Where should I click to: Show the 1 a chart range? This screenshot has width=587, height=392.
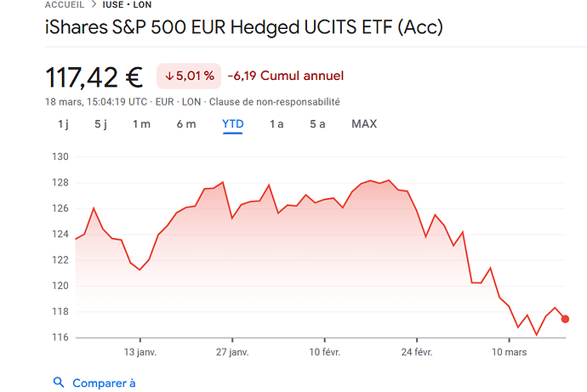276,124
